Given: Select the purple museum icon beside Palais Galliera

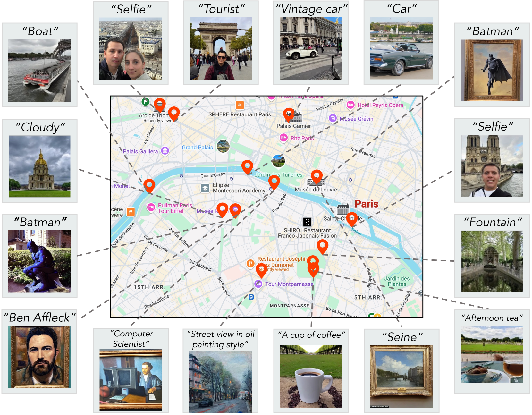Looking at the screenshot, I should coord(165,151).
